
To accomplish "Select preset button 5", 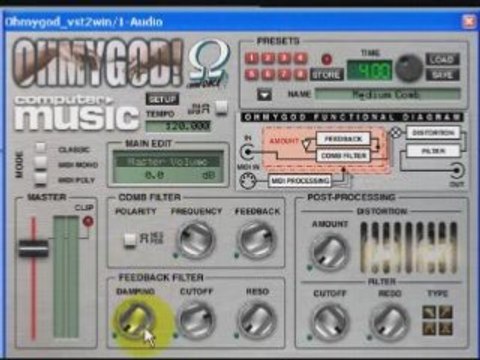I will click(252, 74).
